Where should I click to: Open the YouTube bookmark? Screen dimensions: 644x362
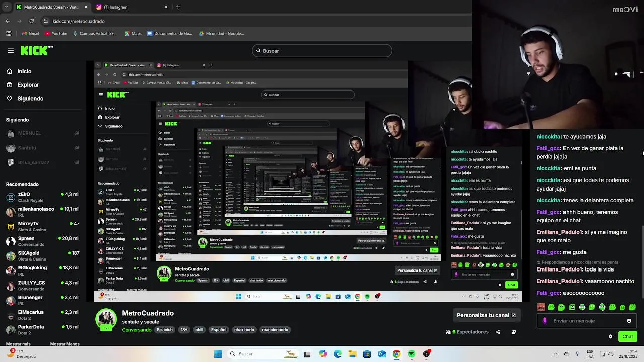tap(56, 34)
